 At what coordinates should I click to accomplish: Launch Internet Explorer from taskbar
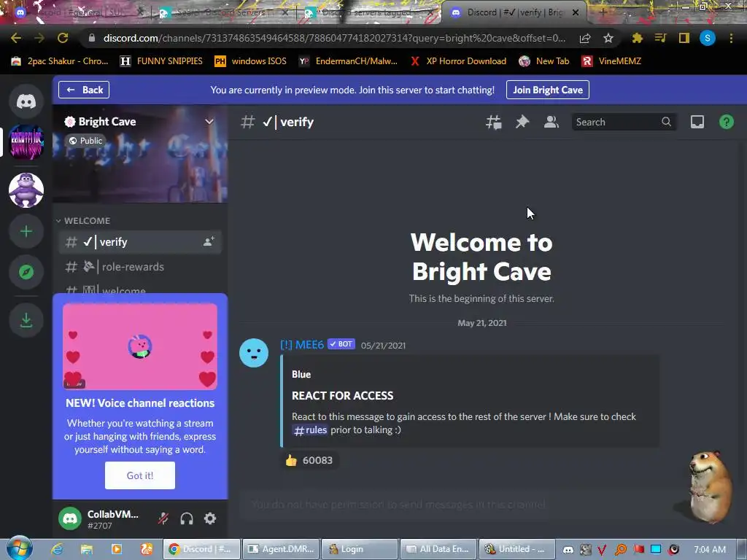[57, 549]
